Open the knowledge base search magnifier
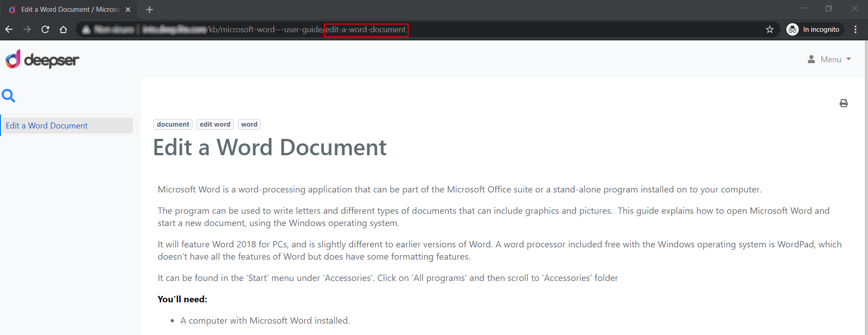Viewport: 868px width, 335px height. pyautogui.click(x=9, y=96)
